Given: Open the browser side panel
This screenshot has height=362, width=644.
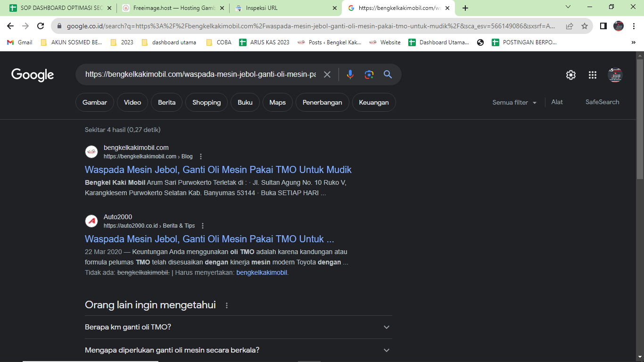Looking at the screenshot, I should (603, 26).
